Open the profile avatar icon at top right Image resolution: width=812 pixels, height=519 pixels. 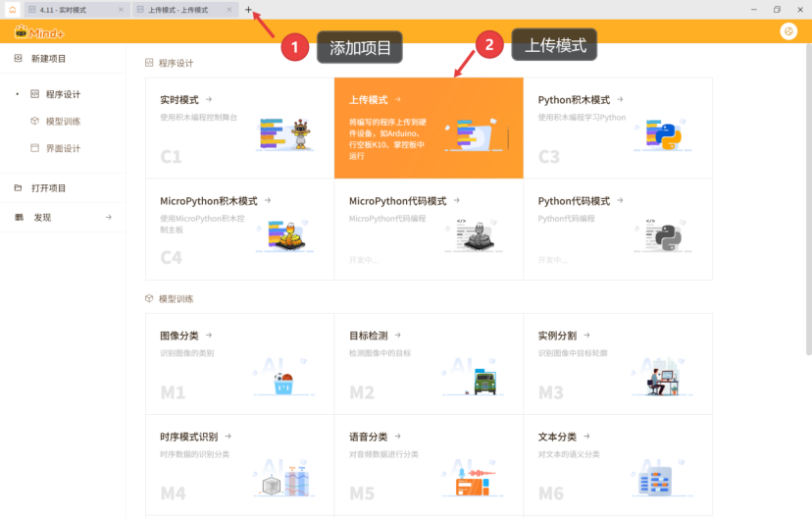788,31
